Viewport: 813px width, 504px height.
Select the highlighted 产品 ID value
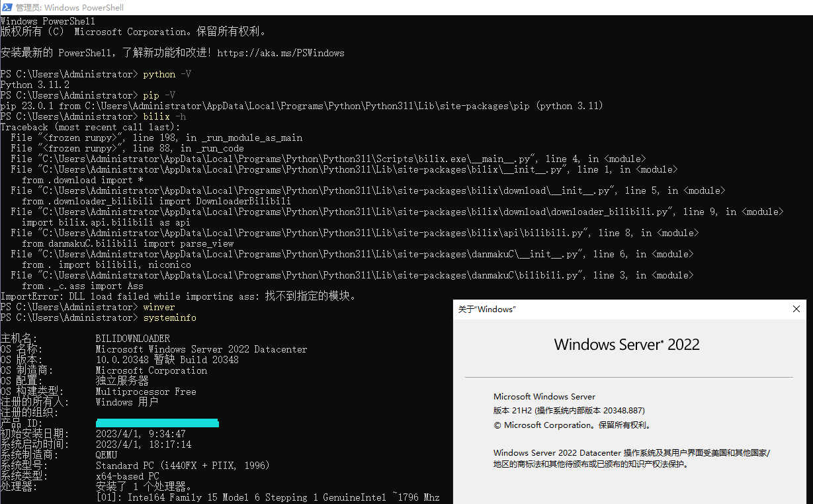(x=157, y=422)
